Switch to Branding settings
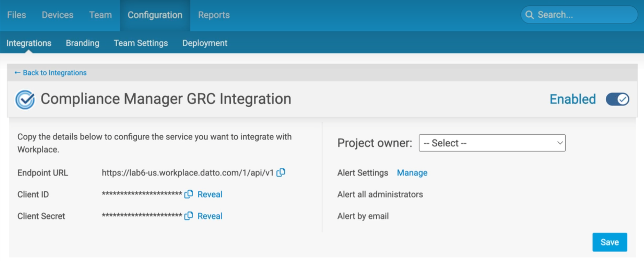 point(83,43)
